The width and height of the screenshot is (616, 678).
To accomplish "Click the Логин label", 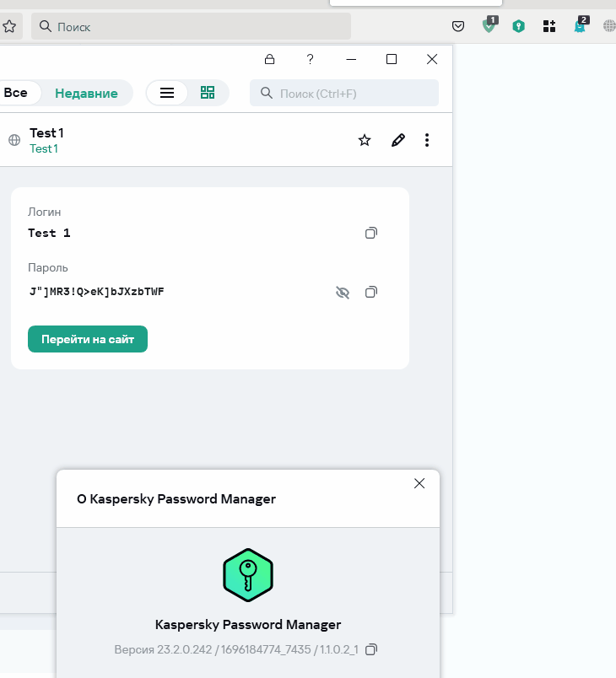I will (x=44, y=212).
